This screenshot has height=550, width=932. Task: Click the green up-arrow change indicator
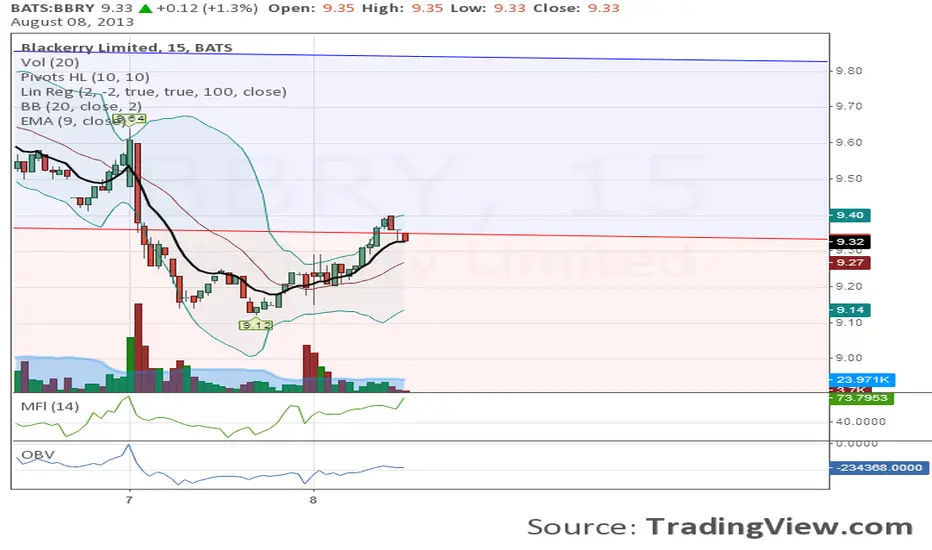click(145, 8)
